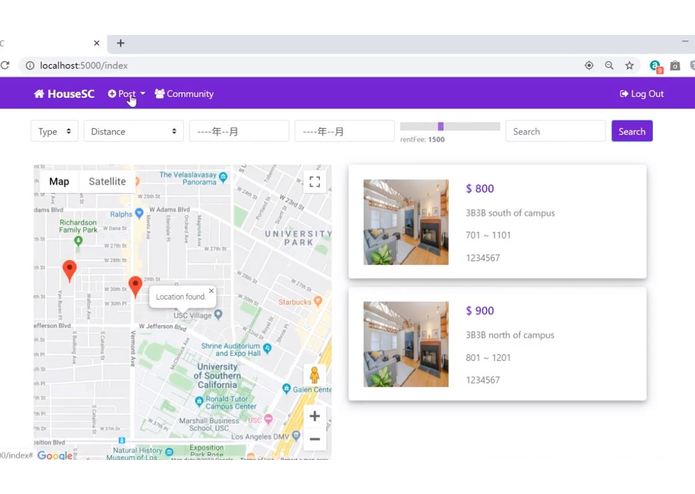Click '3B3B north of campus' text
The image size is (695, 494).
click(510, 335)
